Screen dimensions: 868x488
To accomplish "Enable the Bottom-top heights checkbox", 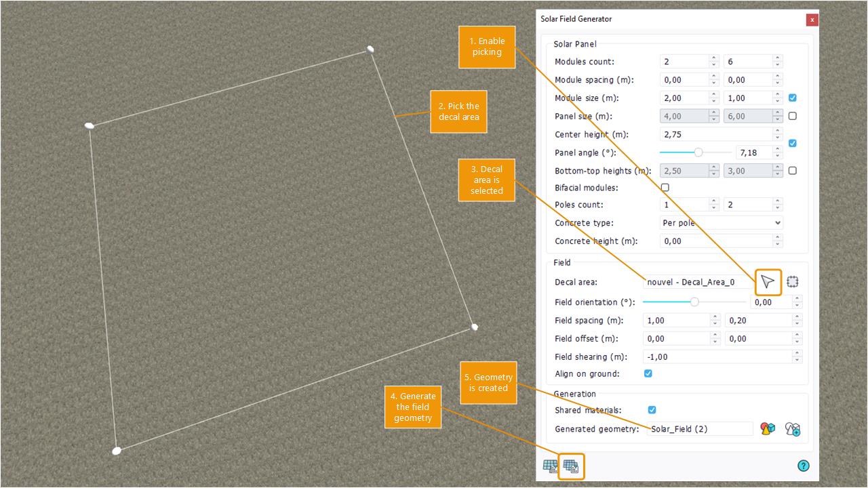I will coord(792,171).
